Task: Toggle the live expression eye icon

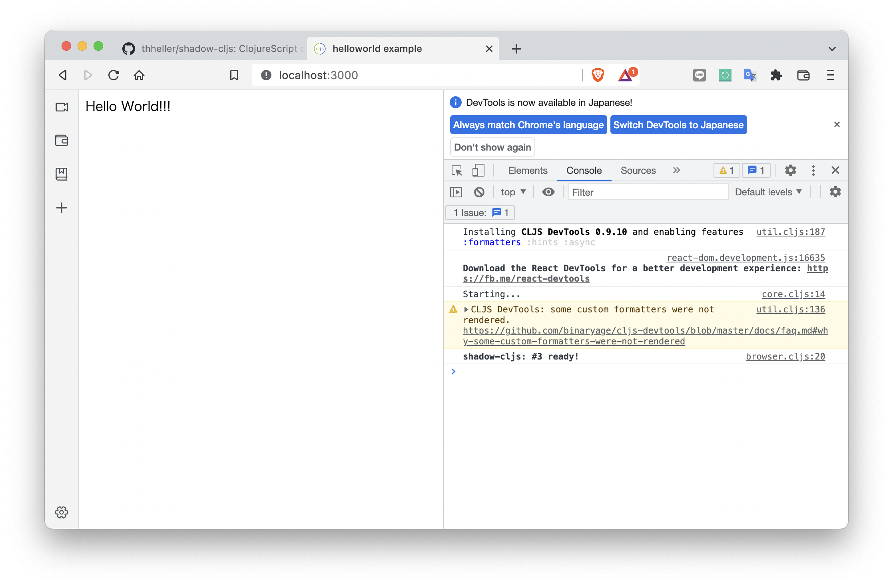Action: (x=548, y=192)
